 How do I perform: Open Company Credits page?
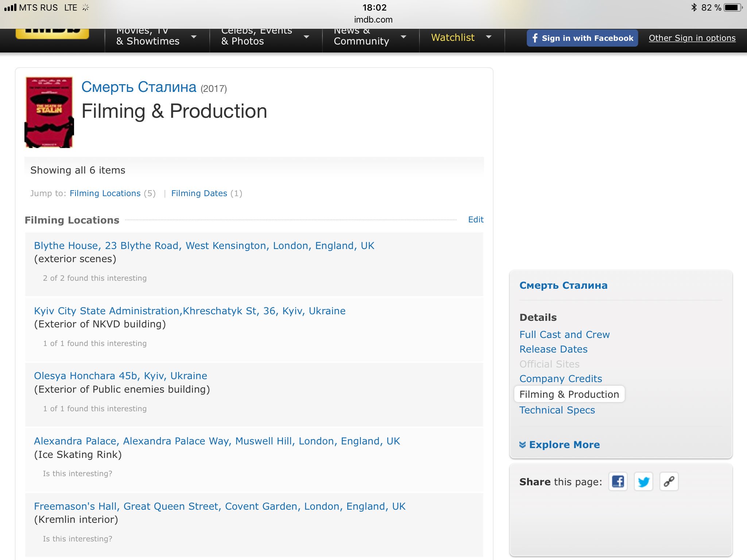click(x=561, y=379)
